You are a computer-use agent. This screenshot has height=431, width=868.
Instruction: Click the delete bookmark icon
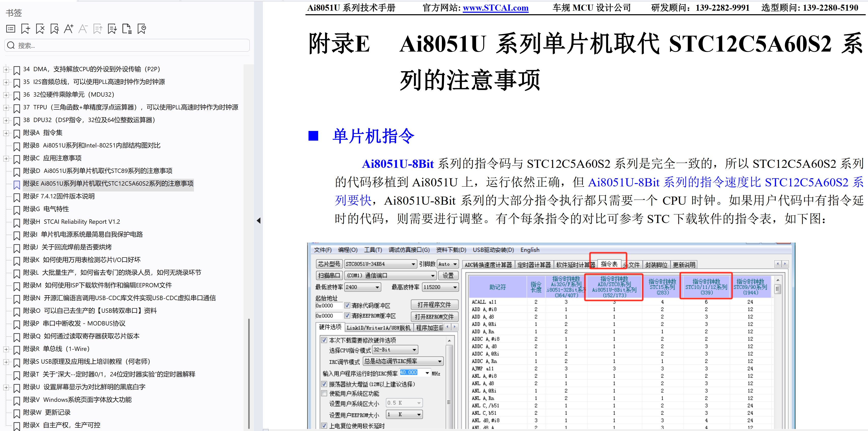point(40,29)
